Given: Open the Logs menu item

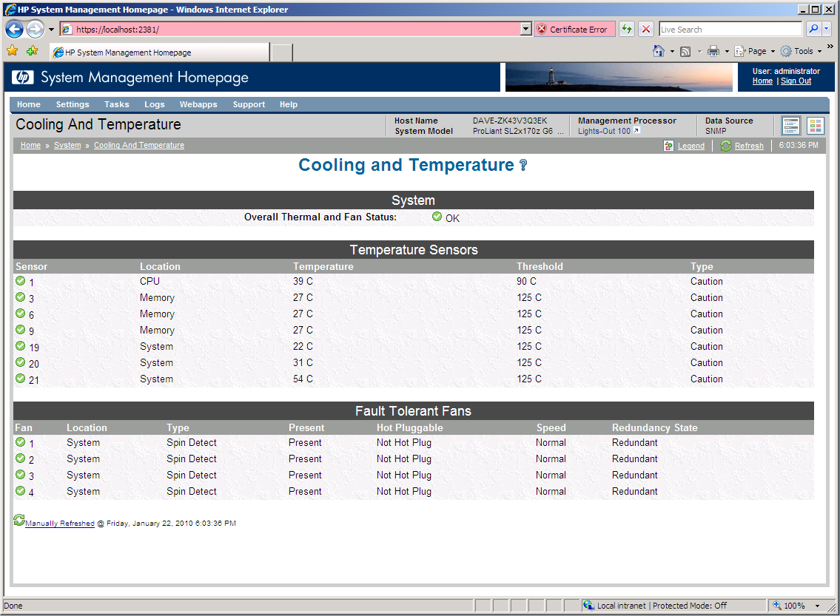Looking at the screenshot, I should 154,104.
